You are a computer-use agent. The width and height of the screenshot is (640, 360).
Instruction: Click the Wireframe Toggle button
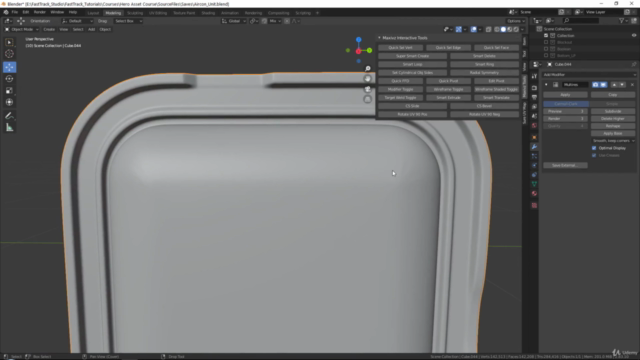(x=448, y=89)
